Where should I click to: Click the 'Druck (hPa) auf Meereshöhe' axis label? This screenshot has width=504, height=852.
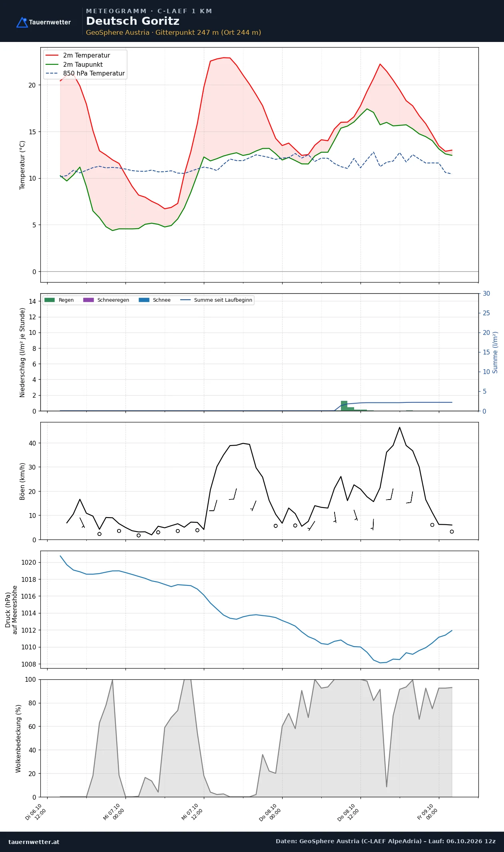(11, 610)
